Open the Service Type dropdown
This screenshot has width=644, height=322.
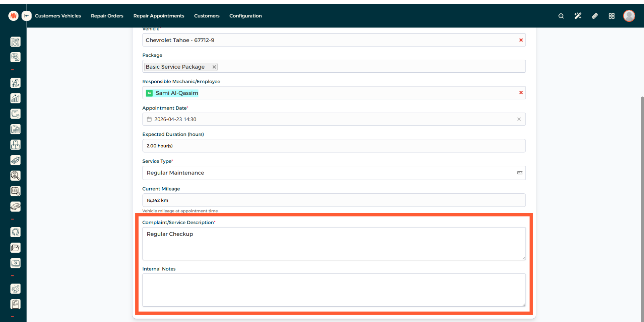[x=333, y=173]
